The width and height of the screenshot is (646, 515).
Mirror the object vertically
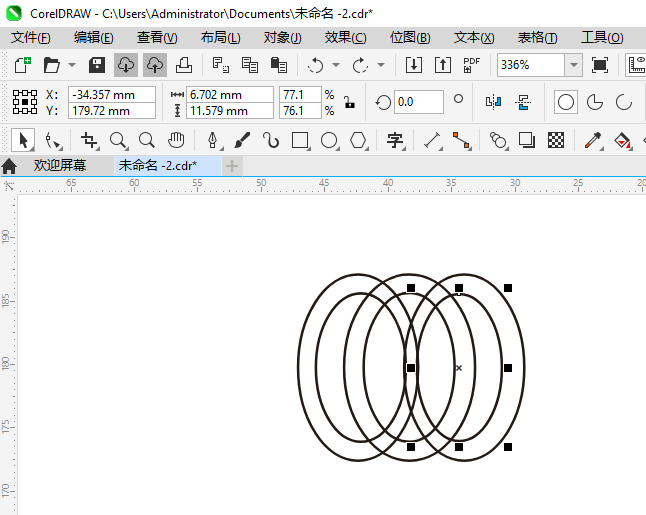[523, 102]
